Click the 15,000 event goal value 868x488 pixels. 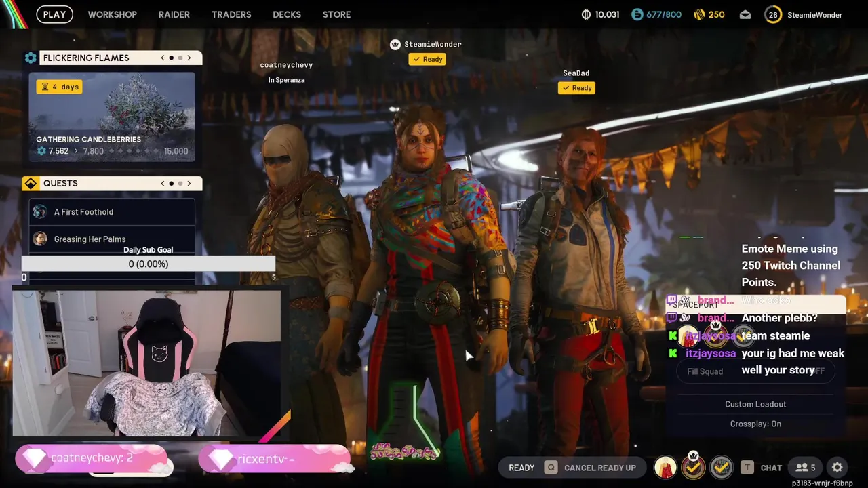click(176, 151)
